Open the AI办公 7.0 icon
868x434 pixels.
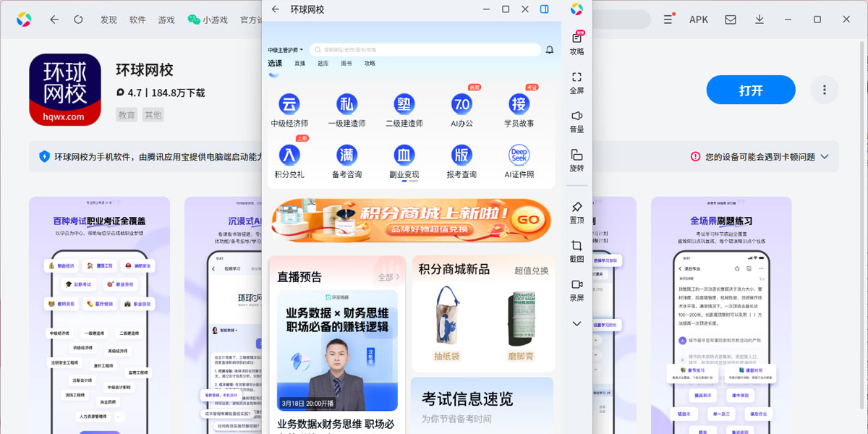(461, 111)
